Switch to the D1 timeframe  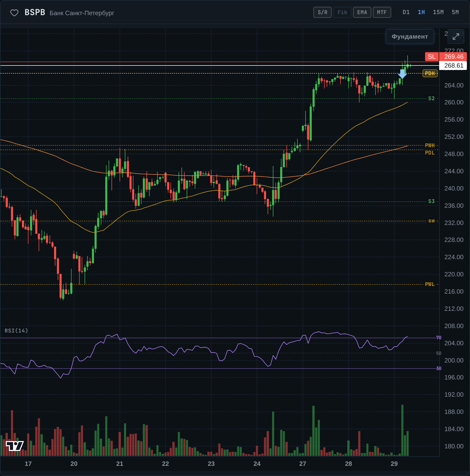pos(406,12)
